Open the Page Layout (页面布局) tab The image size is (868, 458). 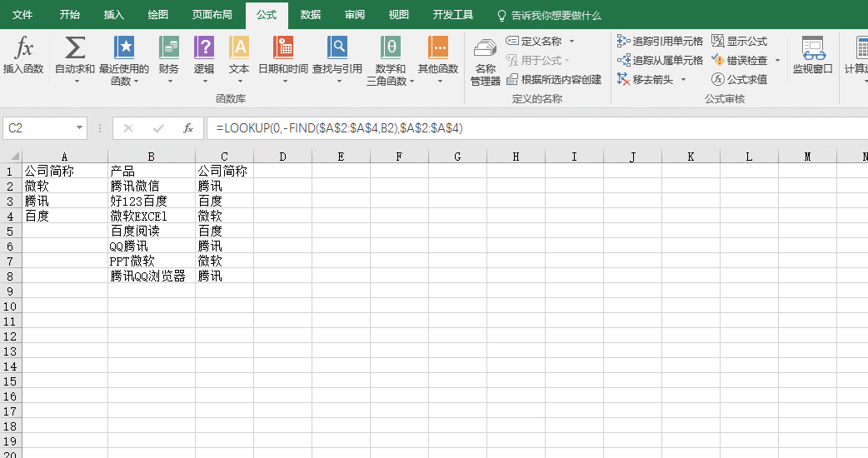pos(212,15)
